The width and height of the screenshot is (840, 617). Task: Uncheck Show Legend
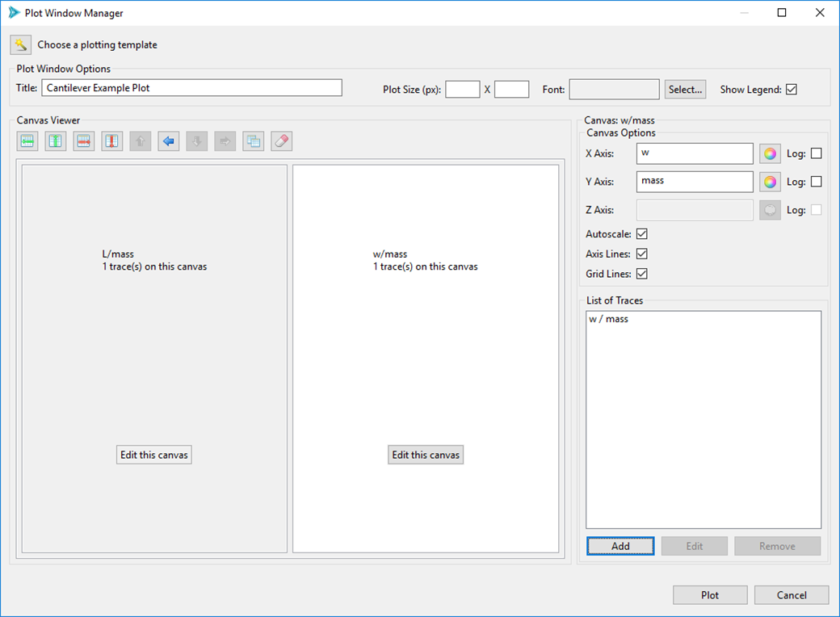(x=792, y=89)
